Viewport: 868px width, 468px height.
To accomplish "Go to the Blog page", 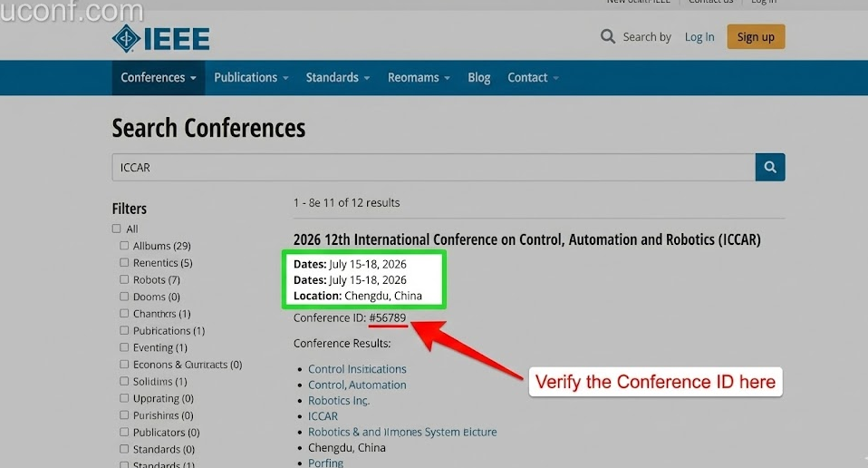I will (x=478, y=77).
